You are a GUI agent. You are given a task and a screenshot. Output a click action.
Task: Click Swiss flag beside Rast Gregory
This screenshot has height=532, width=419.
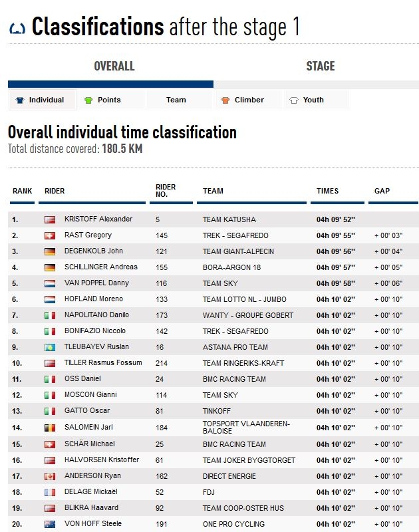coord(50,235)
